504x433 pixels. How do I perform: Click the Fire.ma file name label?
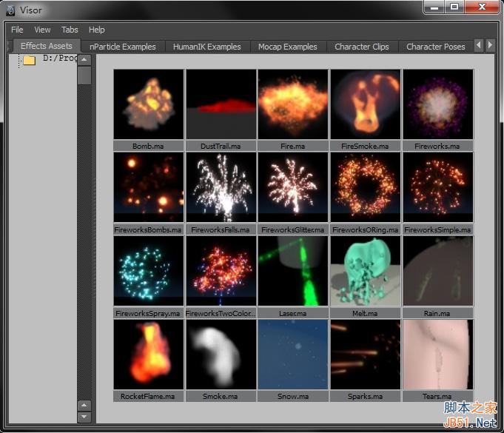coord(293,147)
